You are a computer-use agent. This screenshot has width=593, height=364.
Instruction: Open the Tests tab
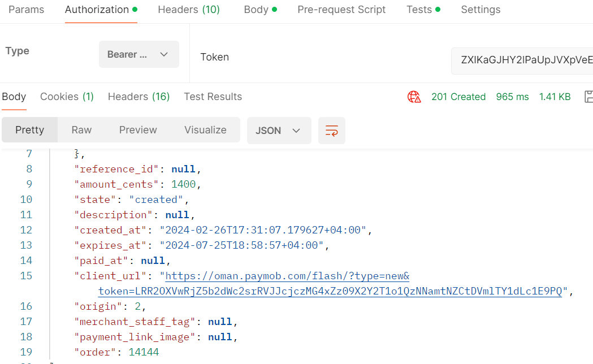click(419, 10)
